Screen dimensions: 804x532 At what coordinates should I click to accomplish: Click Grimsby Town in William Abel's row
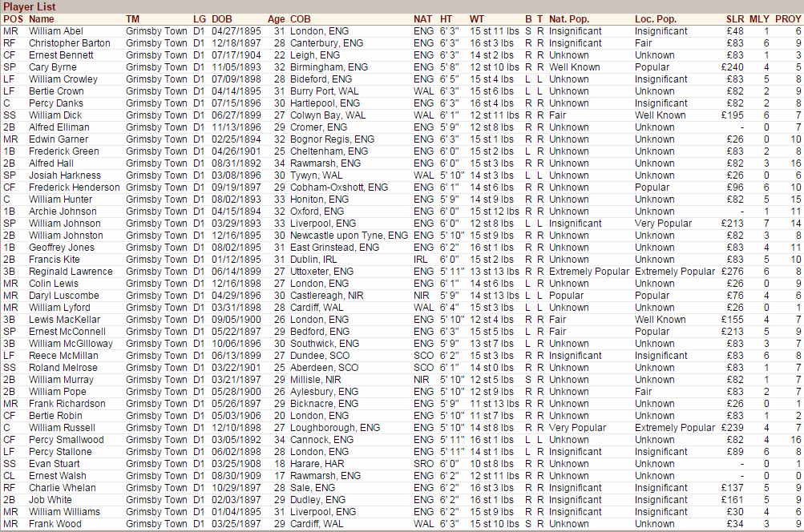[x=156, y=31]
